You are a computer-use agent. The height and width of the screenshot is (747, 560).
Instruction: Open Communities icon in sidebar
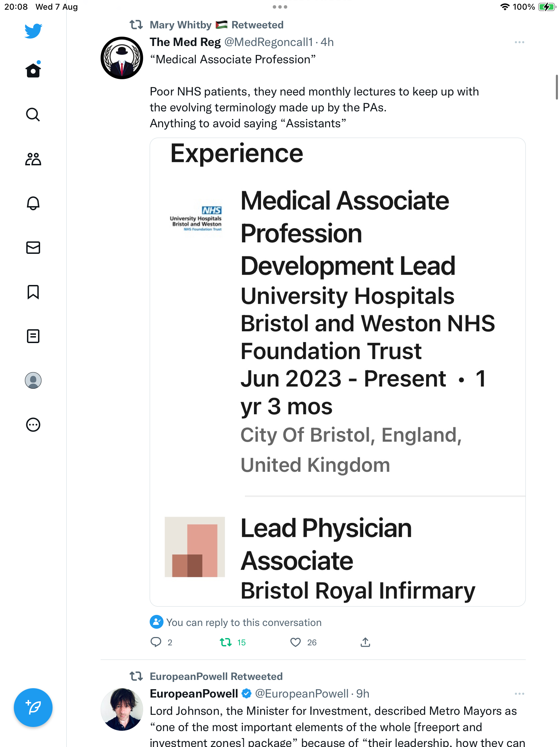33,159
